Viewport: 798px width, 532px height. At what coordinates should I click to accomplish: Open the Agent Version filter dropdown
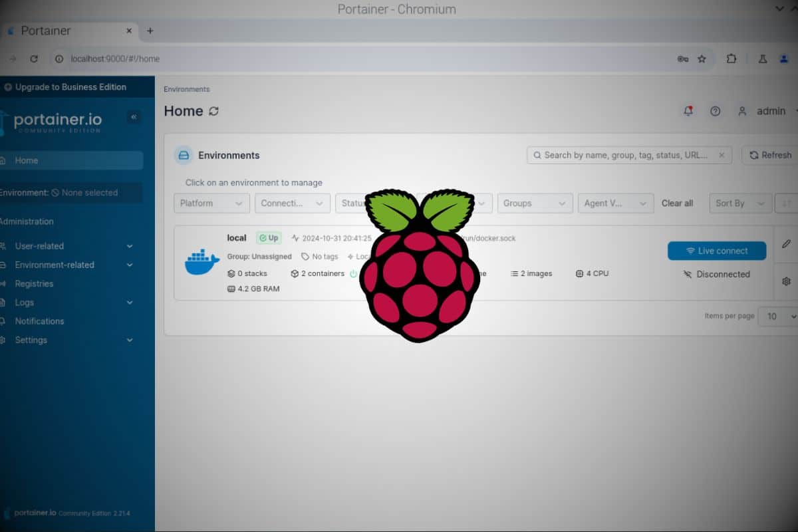[x=616, y=203]
